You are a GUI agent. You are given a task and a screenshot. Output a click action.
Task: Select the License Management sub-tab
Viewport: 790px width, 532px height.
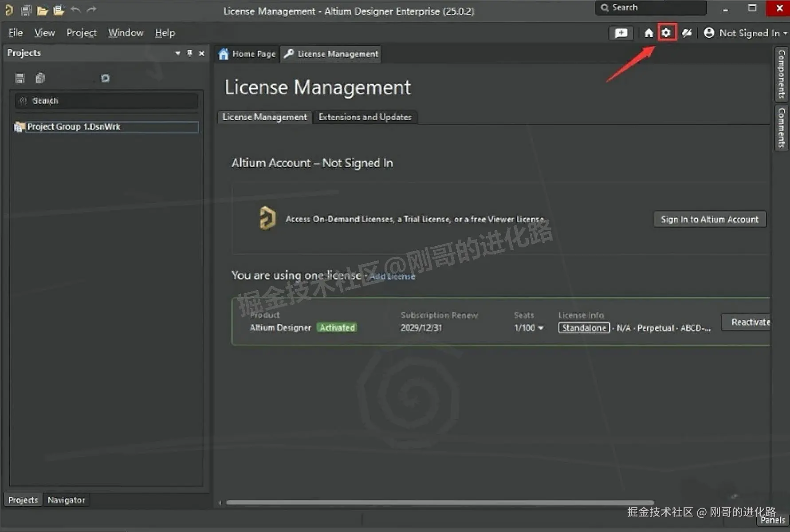pyautogui.click(x=265, y=117)
